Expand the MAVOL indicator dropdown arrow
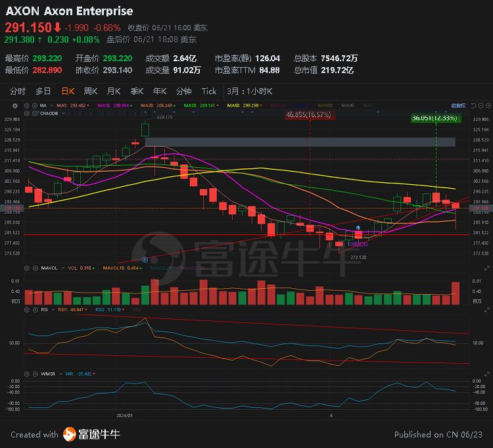Viewport: 493px width, 448px height. pos(63,268)
